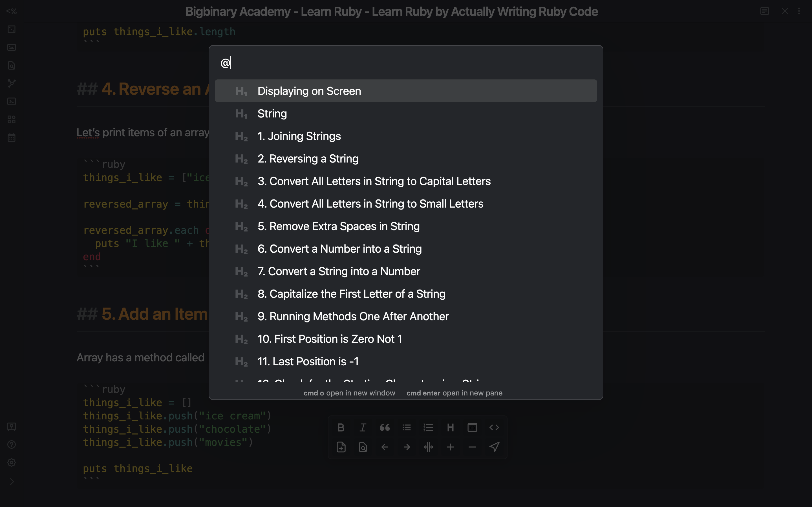Viewport: 812px width, 507px height.
Task: Open random note dice icon
Action: (11, 29)
